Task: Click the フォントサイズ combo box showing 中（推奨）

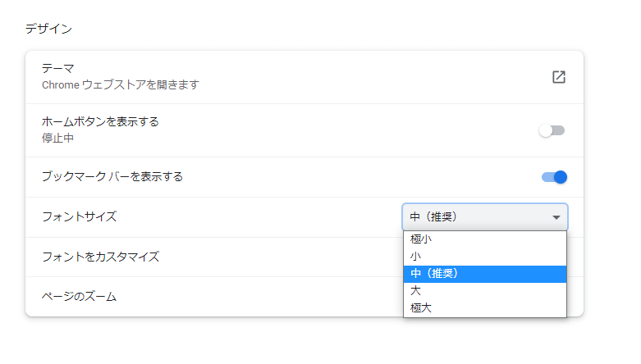Action: (x=485, y=217)
